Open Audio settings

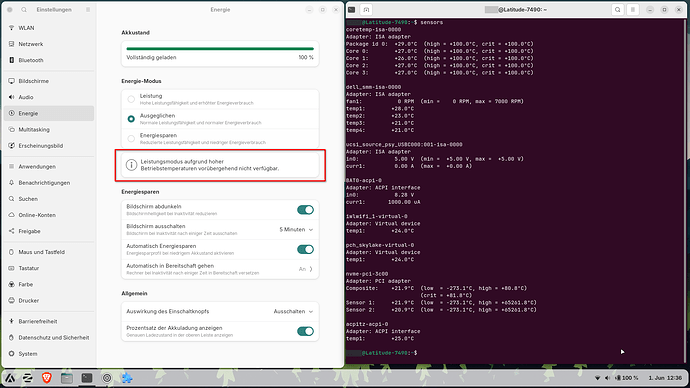click(49, 97)
